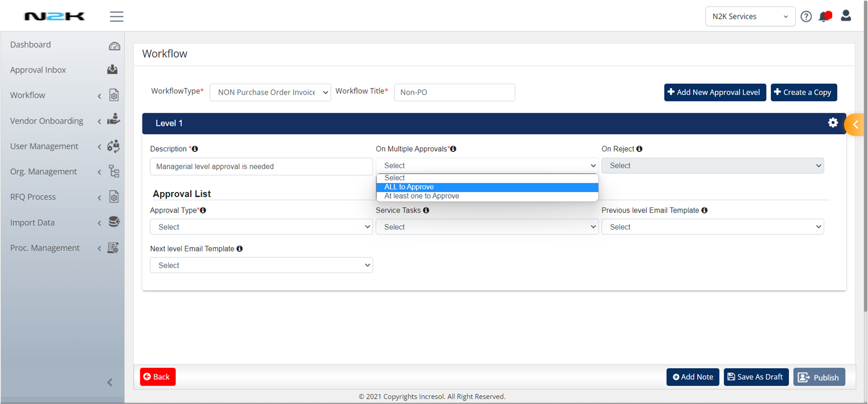Click the N2K logo
868x404 pixels.
[x=54, y=16]
